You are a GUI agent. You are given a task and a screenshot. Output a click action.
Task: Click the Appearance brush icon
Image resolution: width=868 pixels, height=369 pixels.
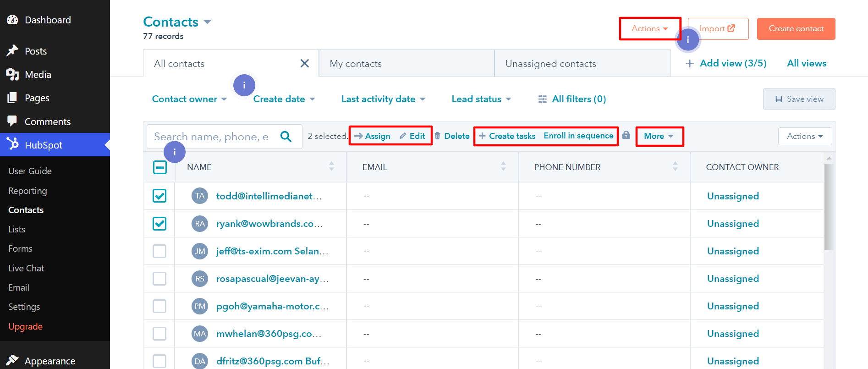pyautogui.click(x=12, y=360)
